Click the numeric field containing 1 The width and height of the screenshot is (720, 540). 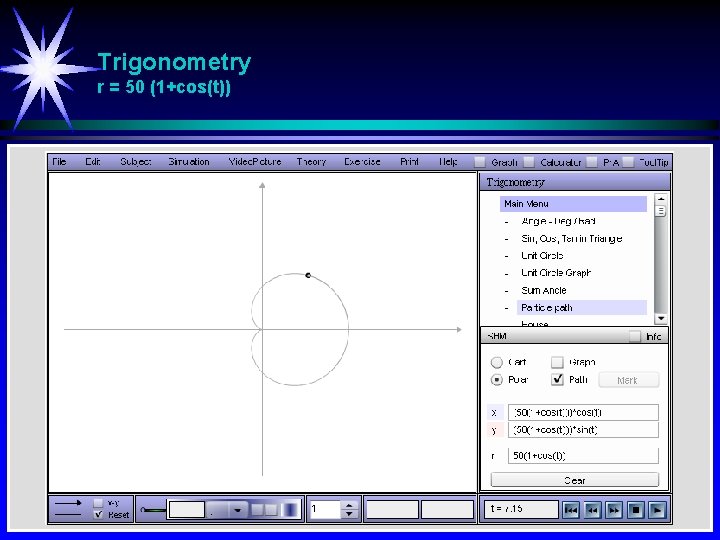click(x=325, y=509)
